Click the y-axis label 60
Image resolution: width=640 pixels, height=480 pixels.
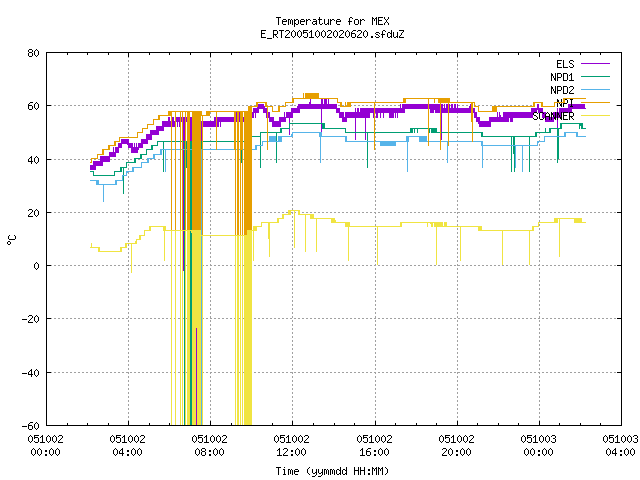(x=33, y=106)
